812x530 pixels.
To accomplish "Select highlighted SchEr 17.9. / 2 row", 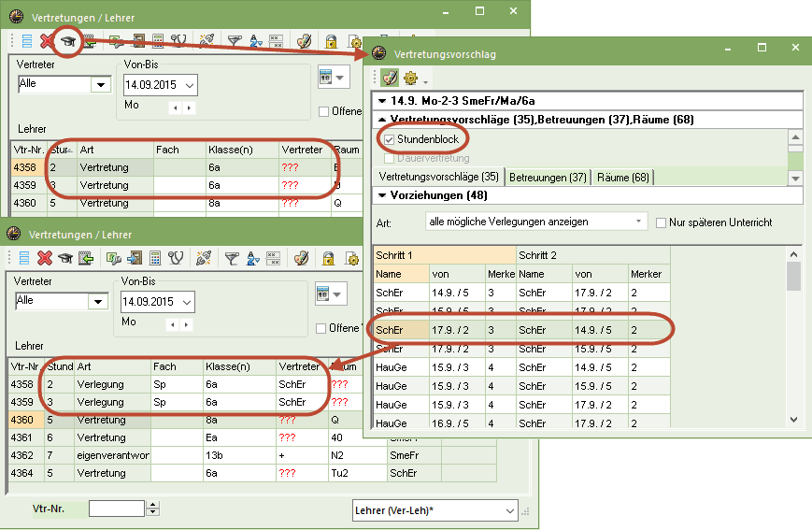I will pyautogui.click(x=521, y=330).
